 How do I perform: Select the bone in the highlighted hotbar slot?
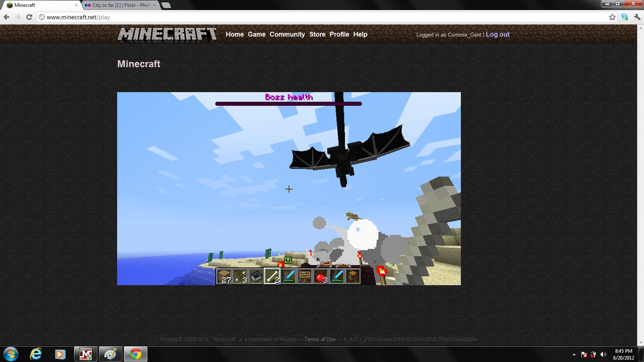pos(274,276)
